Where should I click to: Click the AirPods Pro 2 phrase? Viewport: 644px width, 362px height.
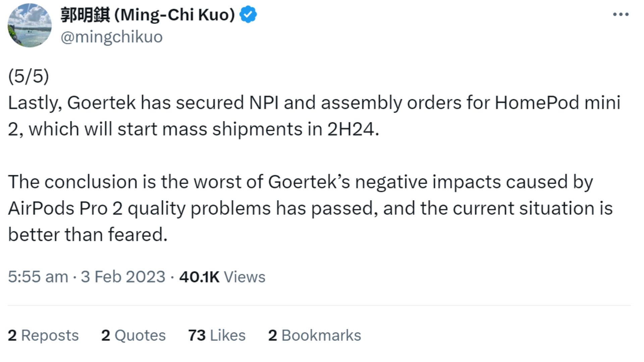pyautogui.click(x=65, y=208)
